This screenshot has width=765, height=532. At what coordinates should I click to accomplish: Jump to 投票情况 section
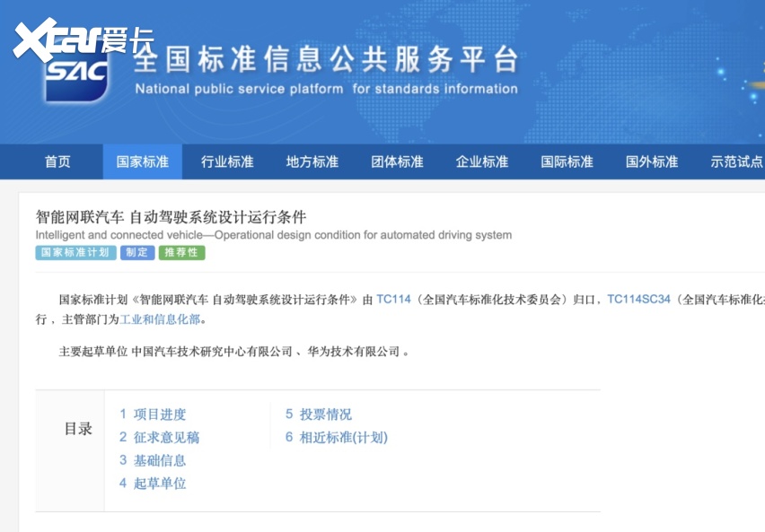tap(319, 414)
